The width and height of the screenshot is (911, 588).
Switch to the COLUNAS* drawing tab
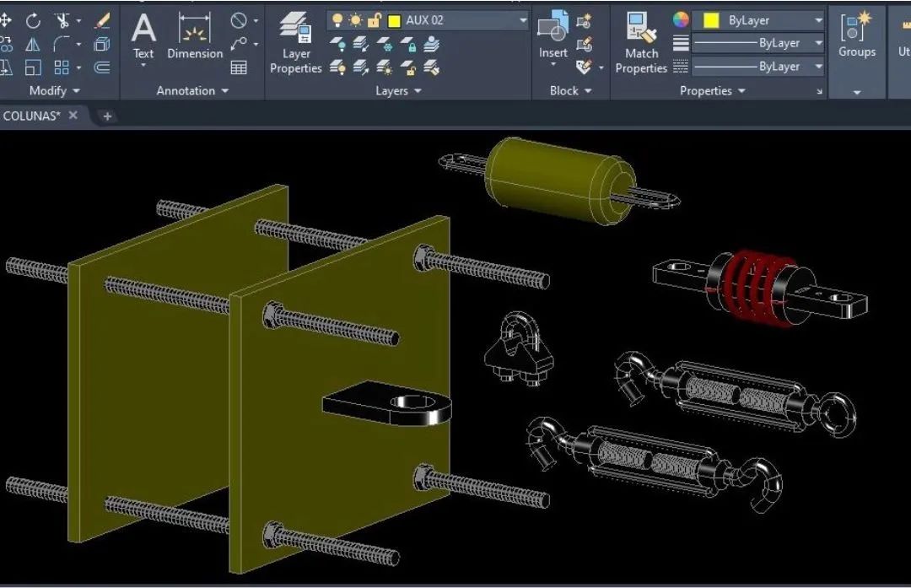click(x=31, y=116)
